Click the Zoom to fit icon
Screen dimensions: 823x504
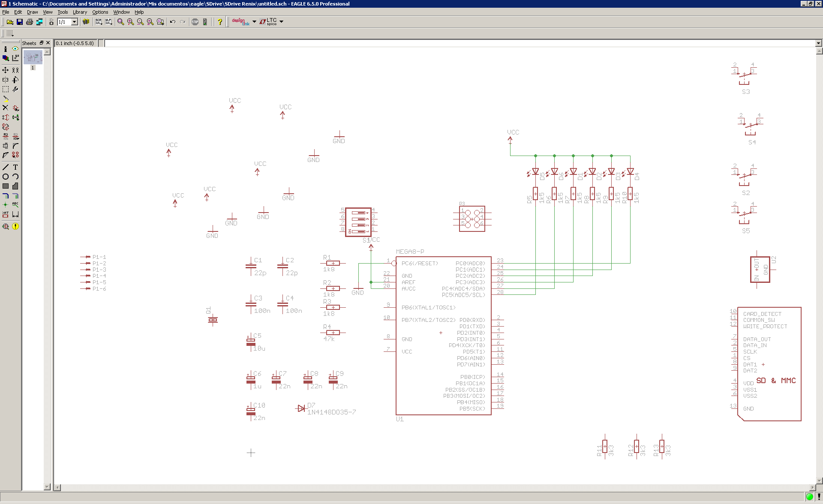[x=120, y=22]
